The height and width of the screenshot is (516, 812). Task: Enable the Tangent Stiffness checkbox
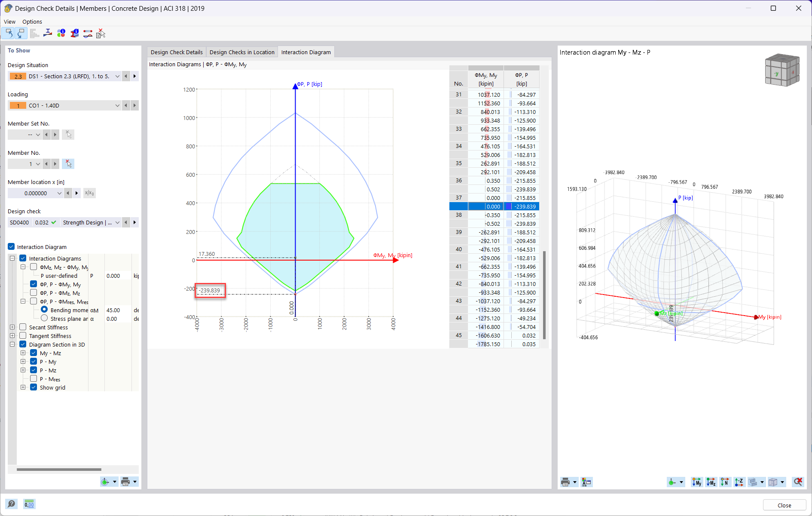coord(23,336)
